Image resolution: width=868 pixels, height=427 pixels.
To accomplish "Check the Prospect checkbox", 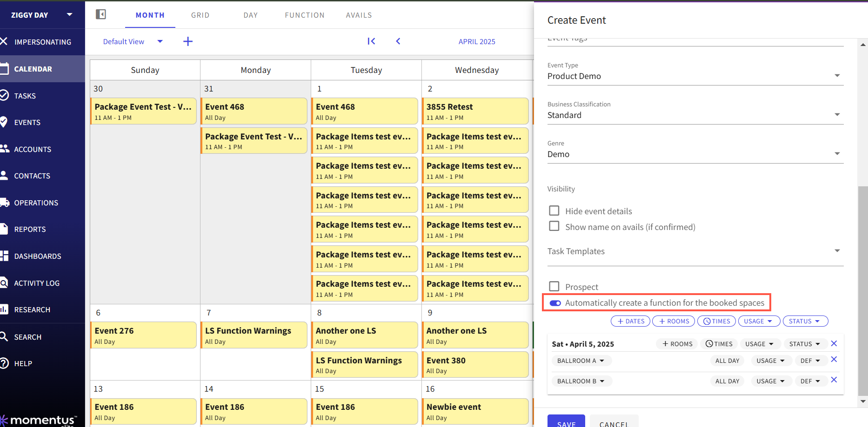I will (x=554, y=286).
